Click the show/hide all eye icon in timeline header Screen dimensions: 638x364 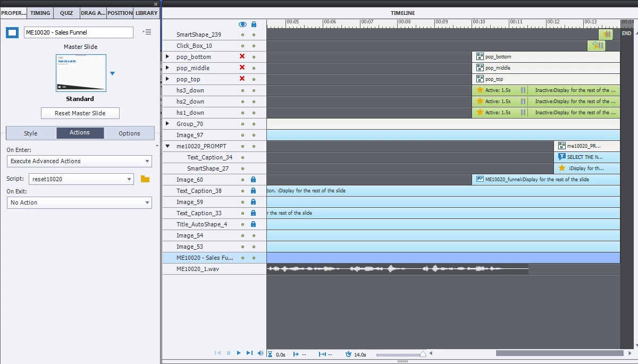pos(242,24)
